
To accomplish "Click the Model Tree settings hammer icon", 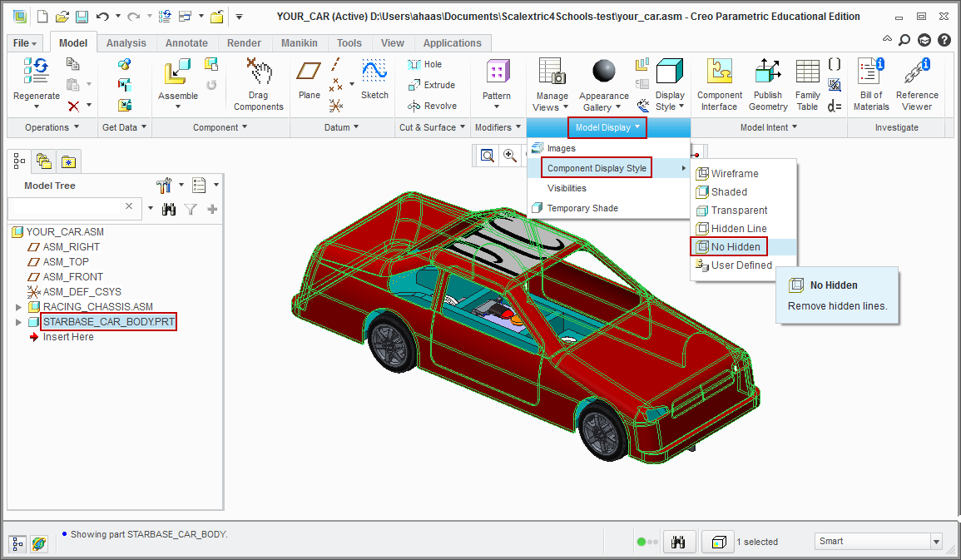I will (164, 185).
